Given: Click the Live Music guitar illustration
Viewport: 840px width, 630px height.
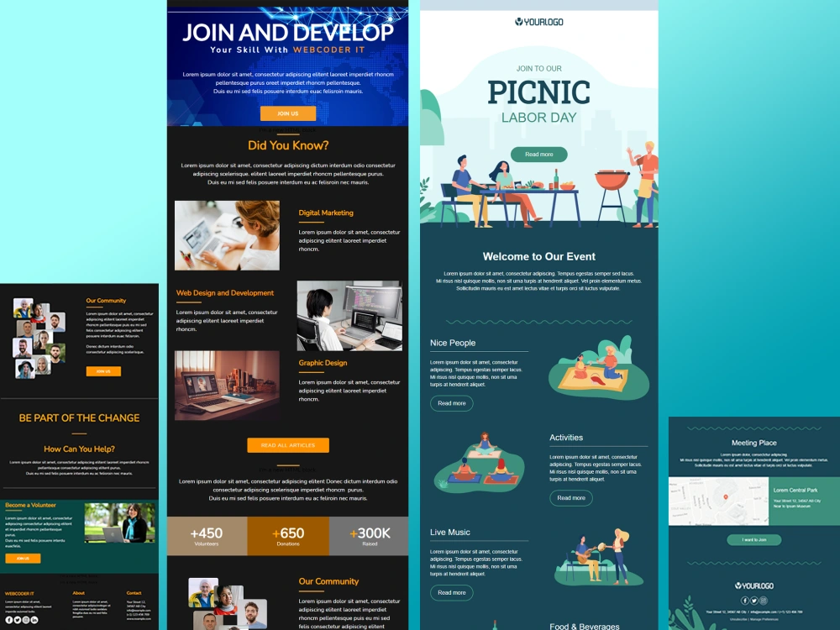Looking at the screenshot, I should pos(598,557).
